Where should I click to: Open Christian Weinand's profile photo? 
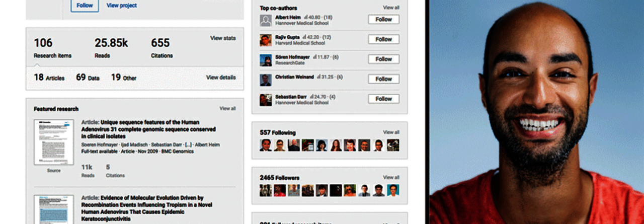tap(266, 80)
